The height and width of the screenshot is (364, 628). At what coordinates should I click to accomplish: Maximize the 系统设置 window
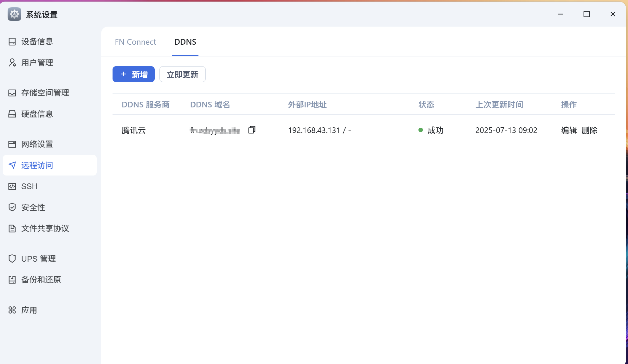[x=586, y=14]
